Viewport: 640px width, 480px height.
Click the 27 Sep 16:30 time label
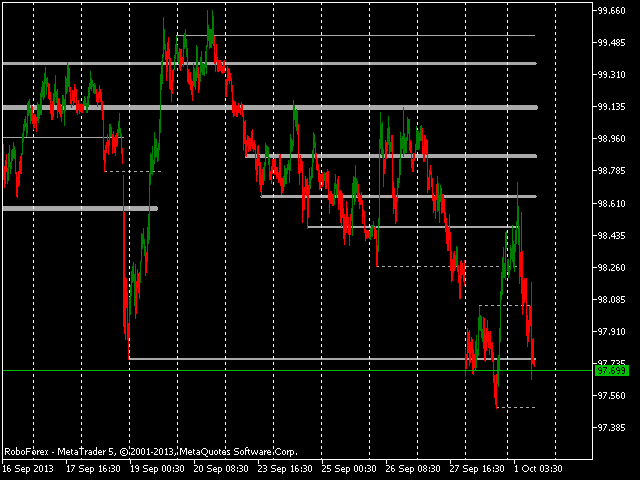tap(477, 469)
